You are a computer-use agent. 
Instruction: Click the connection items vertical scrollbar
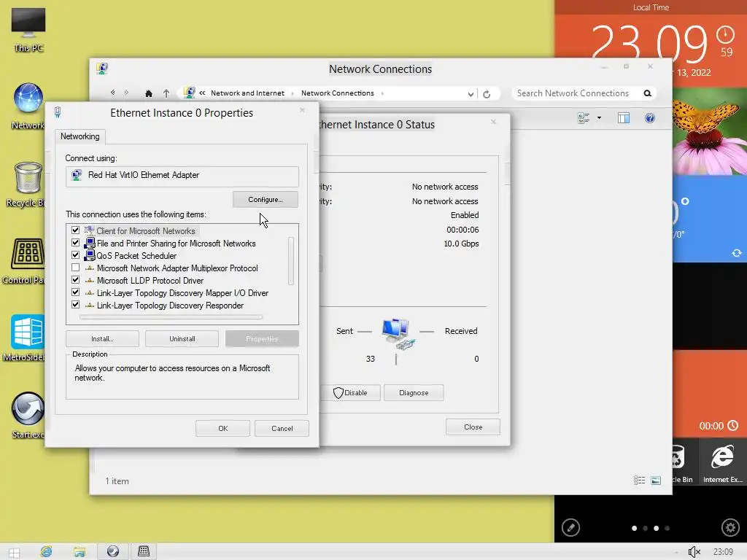coord(291,261)
